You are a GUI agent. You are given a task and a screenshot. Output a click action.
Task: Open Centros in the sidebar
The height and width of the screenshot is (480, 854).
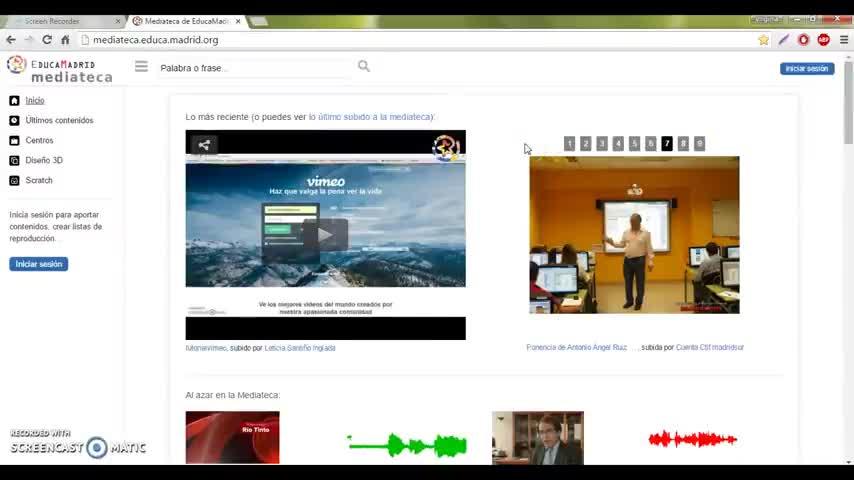tap(39, 141)
